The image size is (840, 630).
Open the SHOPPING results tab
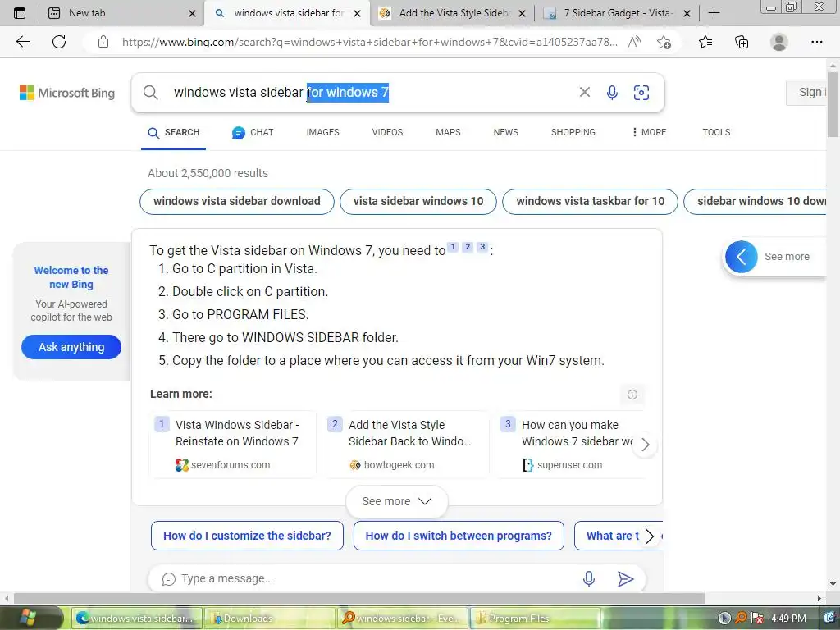[x=573, y=132]
